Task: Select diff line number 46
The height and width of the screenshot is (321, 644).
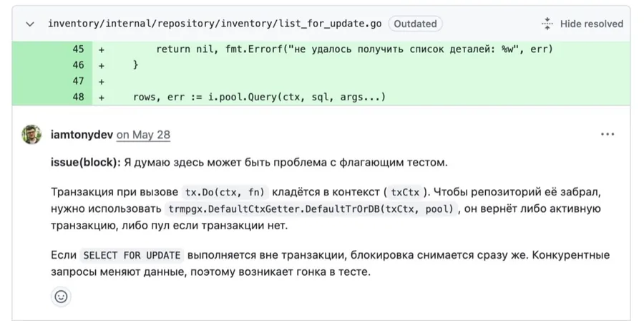Action: tap(78, 65)
